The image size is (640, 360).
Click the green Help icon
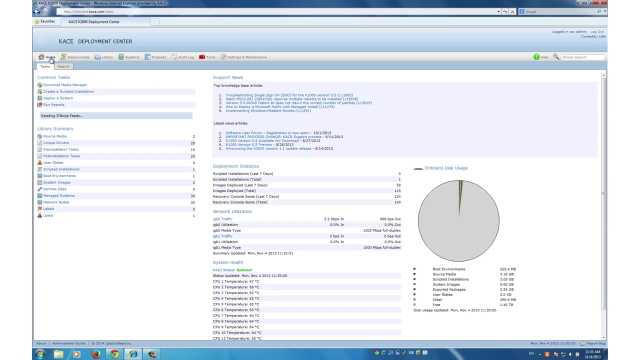coord(536,57)
